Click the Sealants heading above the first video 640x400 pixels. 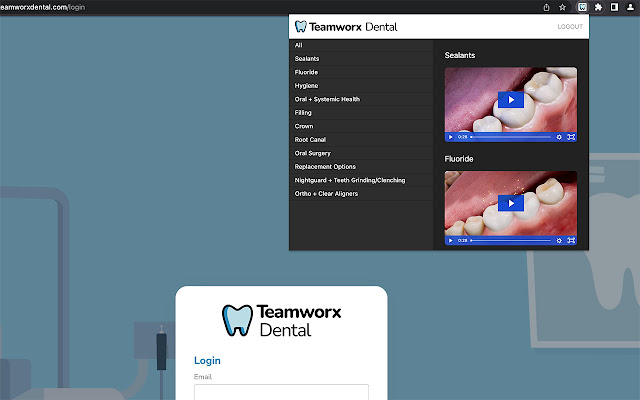tap(460, 55)
